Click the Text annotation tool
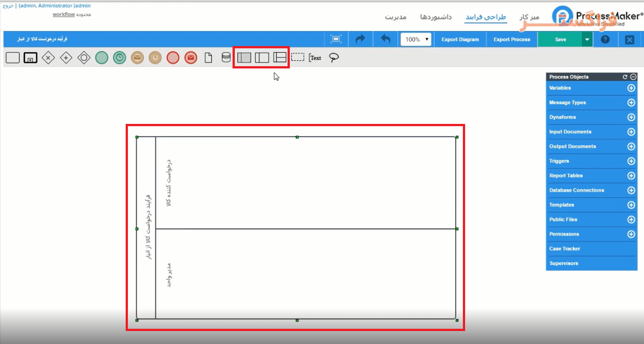 315,58
